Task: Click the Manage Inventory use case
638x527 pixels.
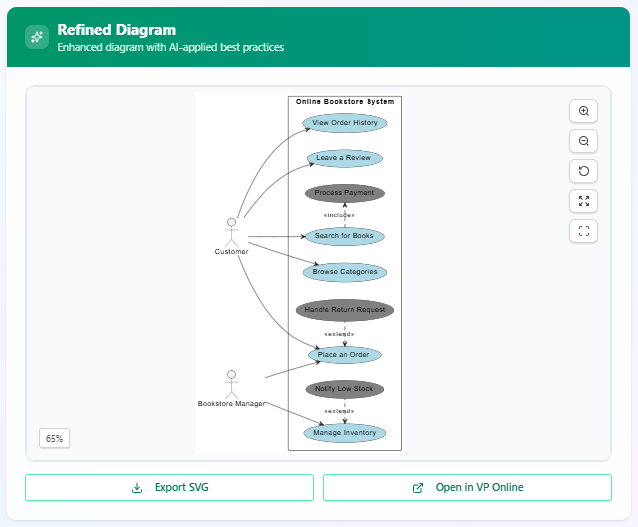Action: click(345, 433)
